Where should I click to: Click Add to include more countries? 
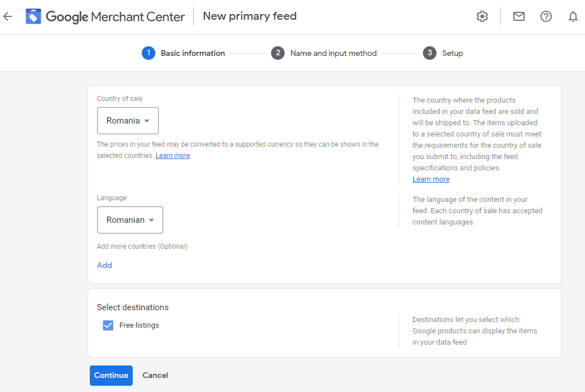[104, 265]
